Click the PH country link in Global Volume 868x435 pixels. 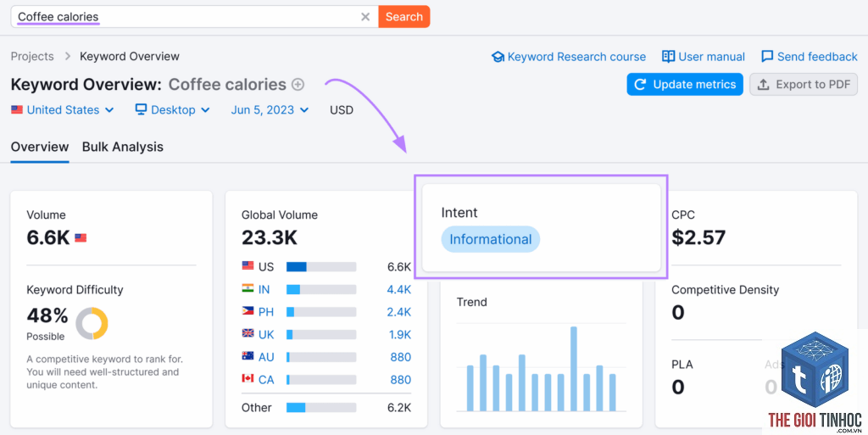(x=265, y=312)
